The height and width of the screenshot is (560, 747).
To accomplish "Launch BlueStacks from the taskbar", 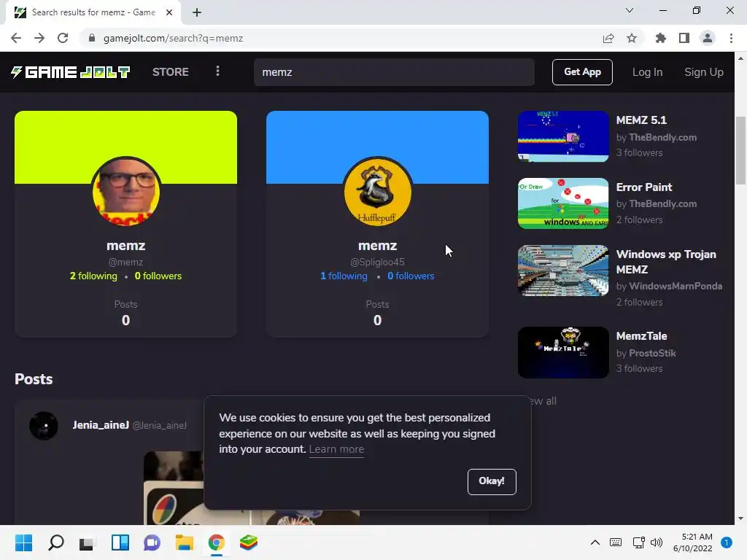I will [248, 542].
